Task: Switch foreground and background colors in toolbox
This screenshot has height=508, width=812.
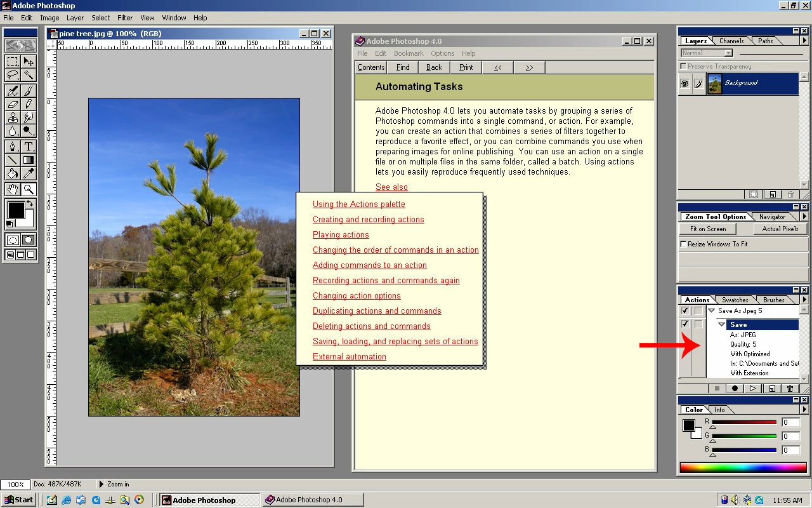Action: point(30,204)
